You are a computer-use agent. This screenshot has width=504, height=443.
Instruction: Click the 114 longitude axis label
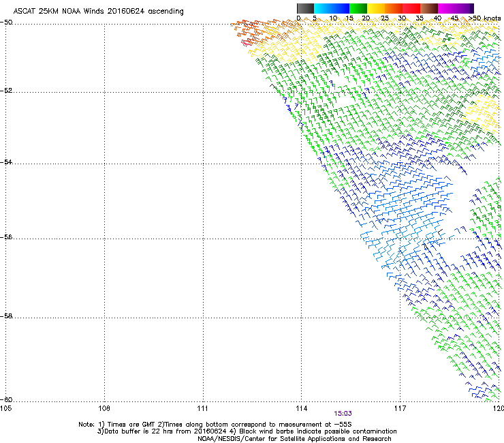pos(301,408)
